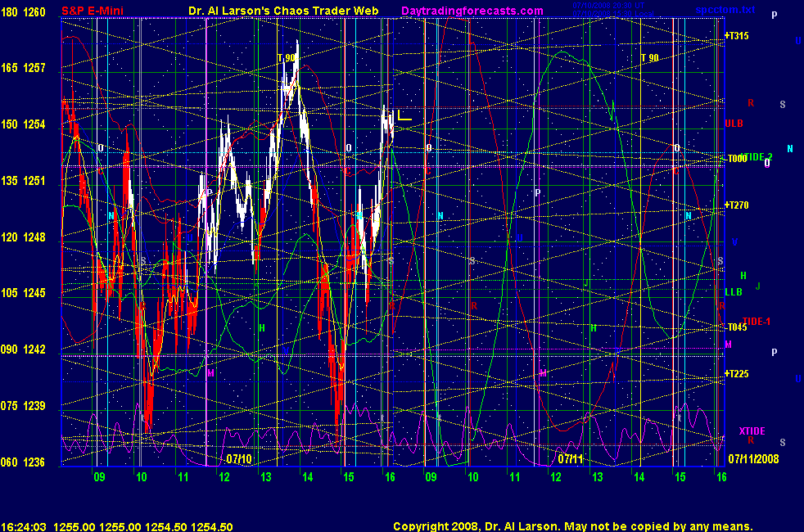The width and height of the screenshot is (804, 532).
Task: Click the T 90 label near 14:00 on 07/11
Action: (649, 58)
